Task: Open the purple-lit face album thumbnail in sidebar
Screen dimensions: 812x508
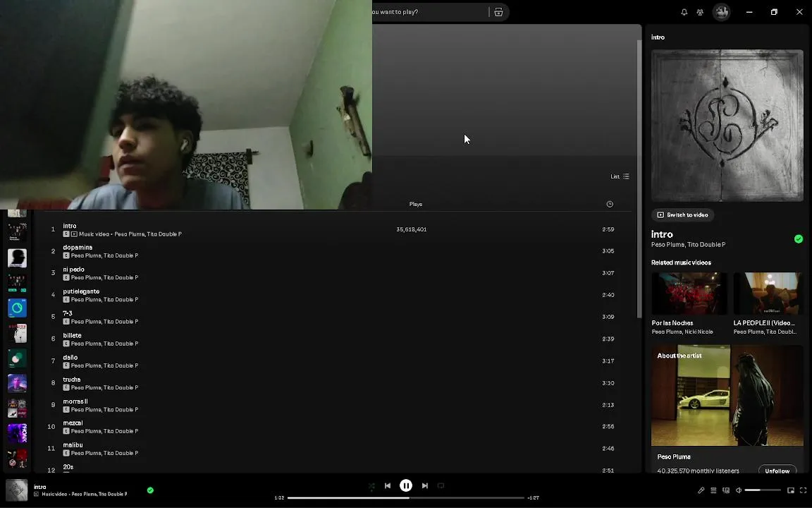Action: [x=17, y=383]
